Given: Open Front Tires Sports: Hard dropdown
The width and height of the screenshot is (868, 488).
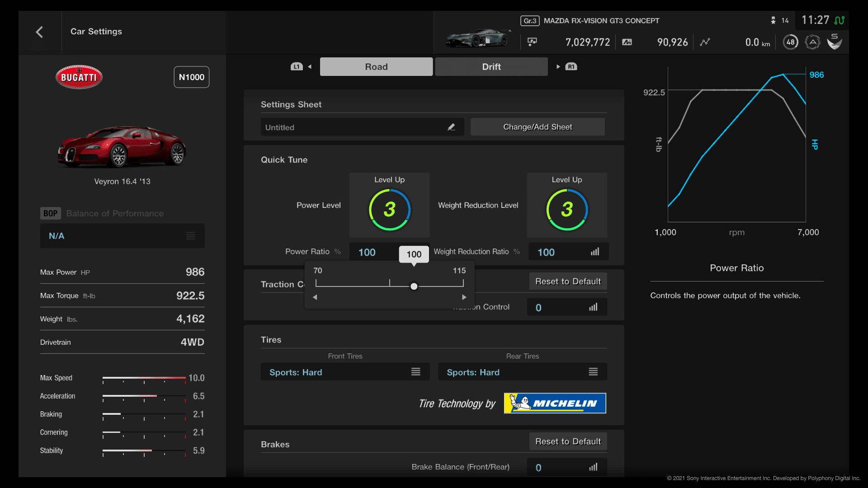Looking at the screenshot, I should click(345, 372).
